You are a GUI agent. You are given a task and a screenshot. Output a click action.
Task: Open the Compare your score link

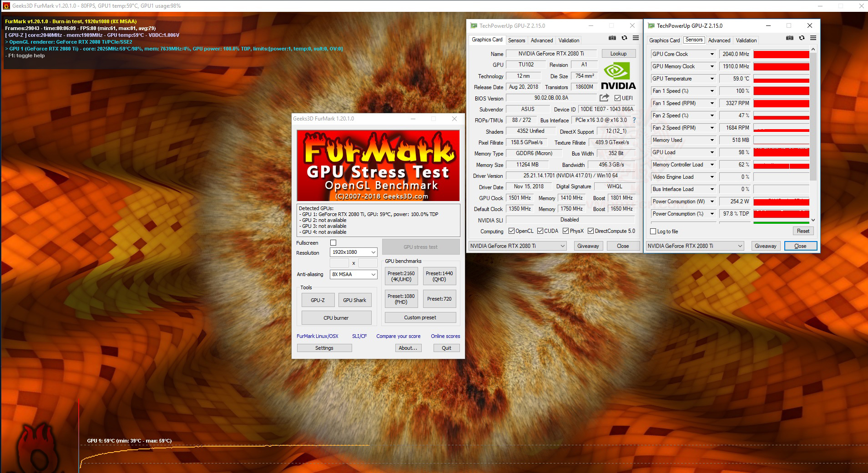(398, 336)
